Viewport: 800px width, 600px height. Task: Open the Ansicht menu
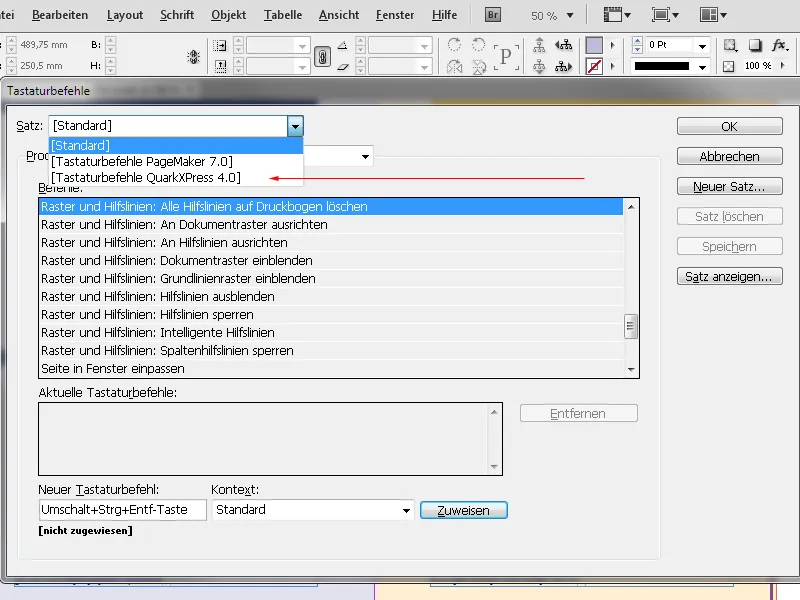click(x=339, y=15)
